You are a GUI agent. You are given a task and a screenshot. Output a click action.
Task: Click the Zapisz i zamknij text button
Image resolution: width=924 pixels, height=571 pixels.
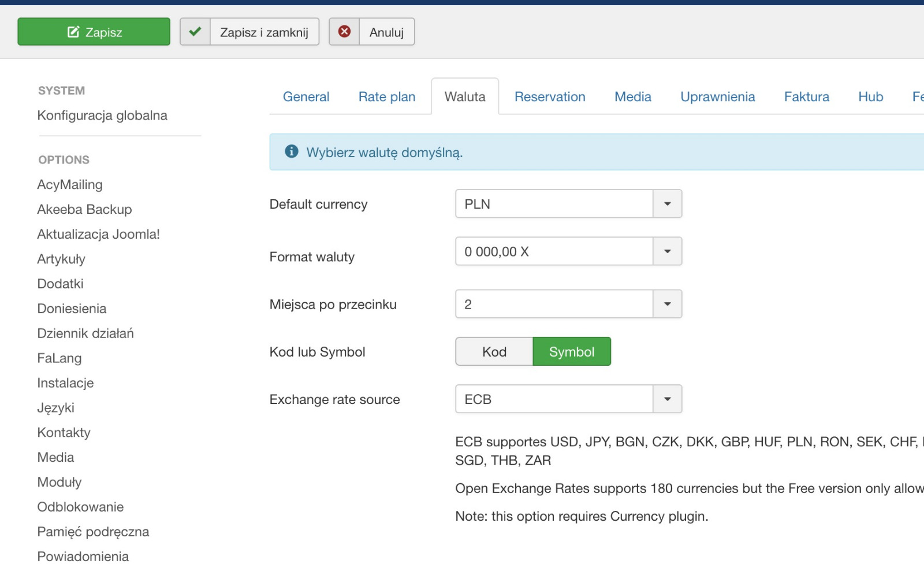(264, 32)
